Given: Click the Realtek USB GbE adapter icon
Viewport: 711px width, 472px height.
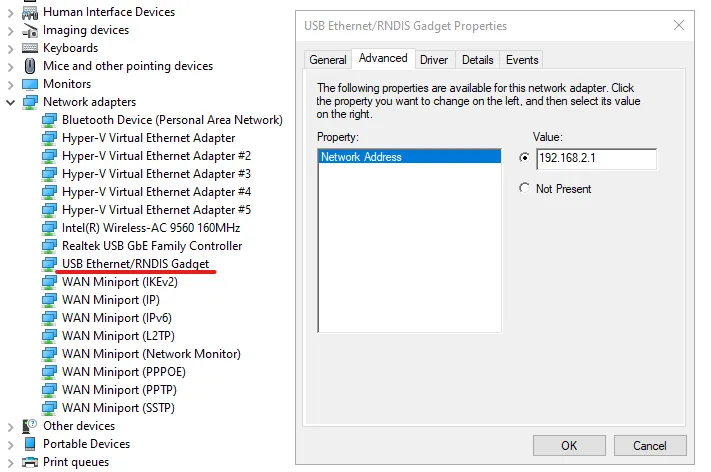Looking at the screenshot, I should pos(49,246).
